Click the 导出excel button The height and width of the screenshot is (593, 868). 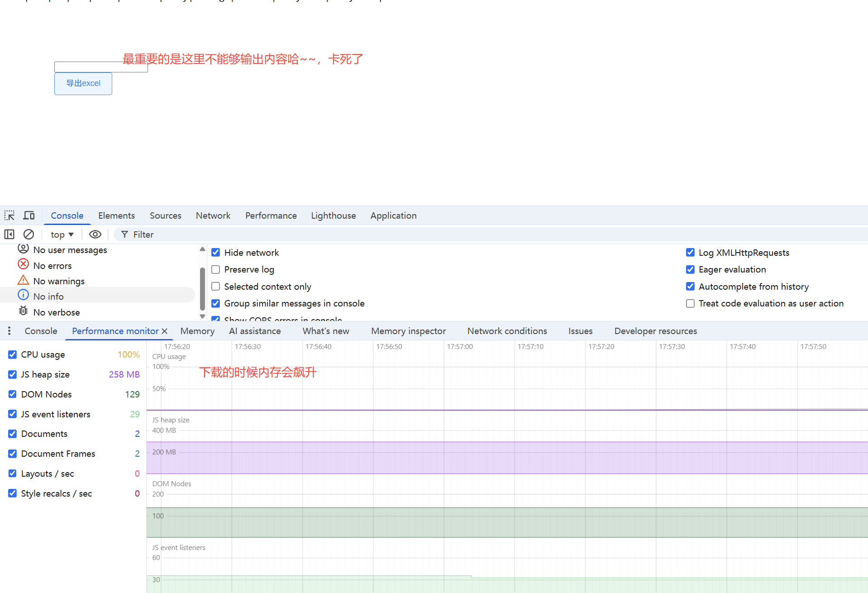tap(83, 84)
